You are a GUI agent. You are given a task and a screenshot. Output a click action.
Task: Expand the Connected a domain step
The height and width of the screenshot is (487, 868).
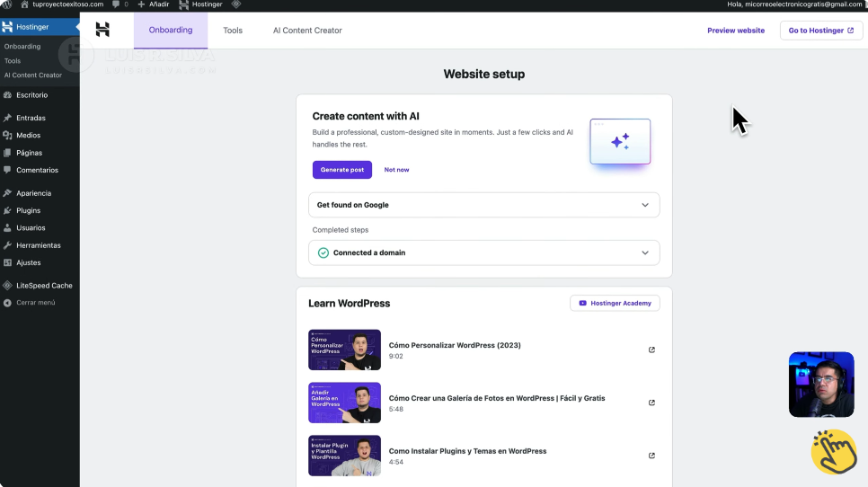point(645,253)
